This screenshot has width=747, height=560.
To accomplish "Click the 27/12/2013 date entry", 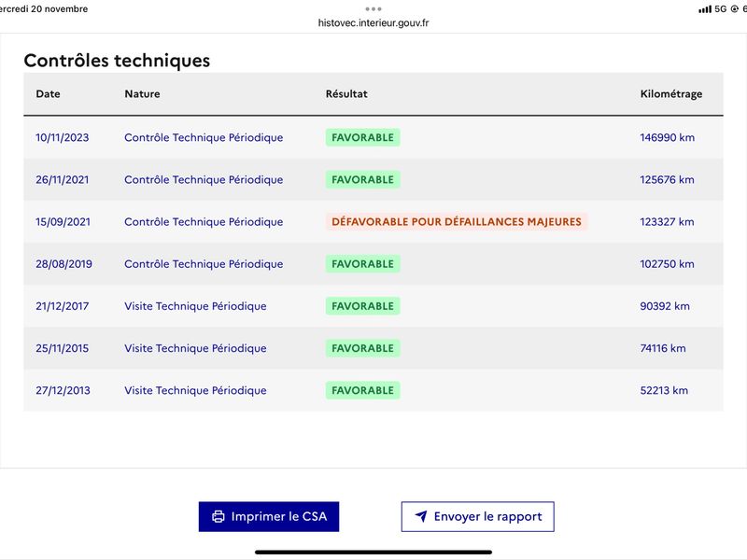I will point(63,390).
